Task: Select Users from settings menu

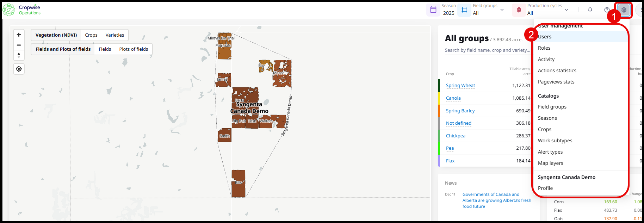Action: click(x=545, y=37)
